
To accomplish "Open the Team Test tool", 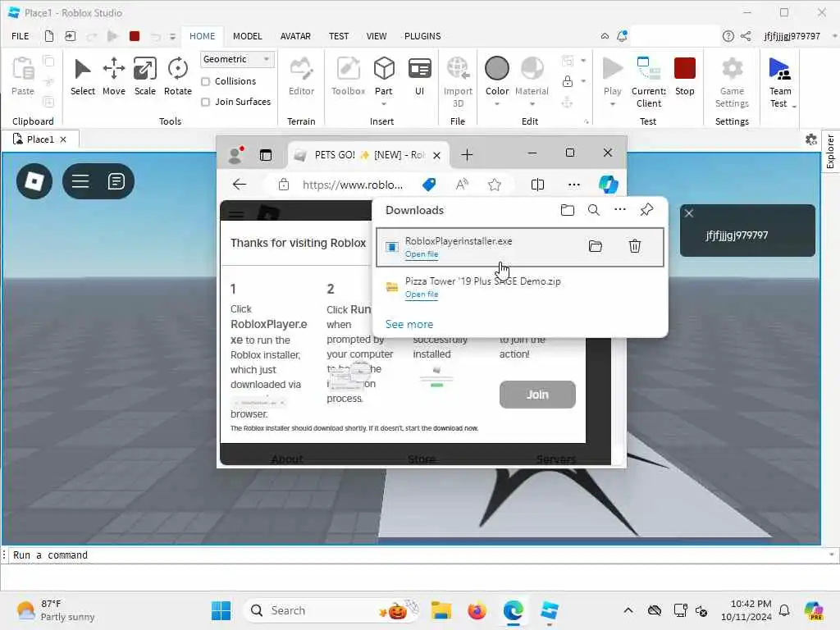I will (779, 81).
